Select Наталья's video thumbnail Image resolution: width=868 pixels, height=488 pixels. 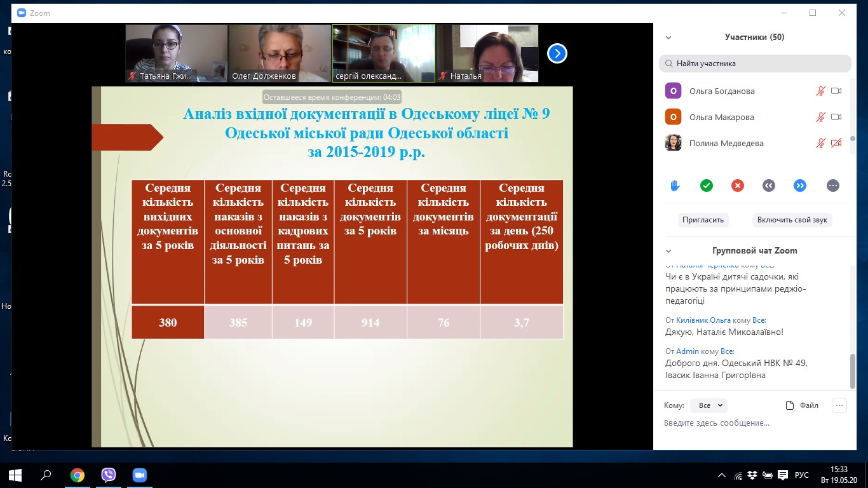(487, 53)
